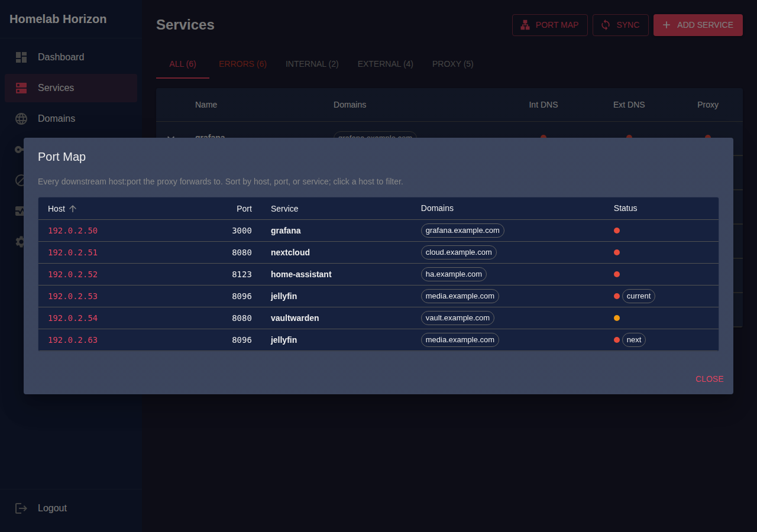Click the grafana.example.com domain chip
The height and width of the screenshot is (532, 757).
[462, 231]
